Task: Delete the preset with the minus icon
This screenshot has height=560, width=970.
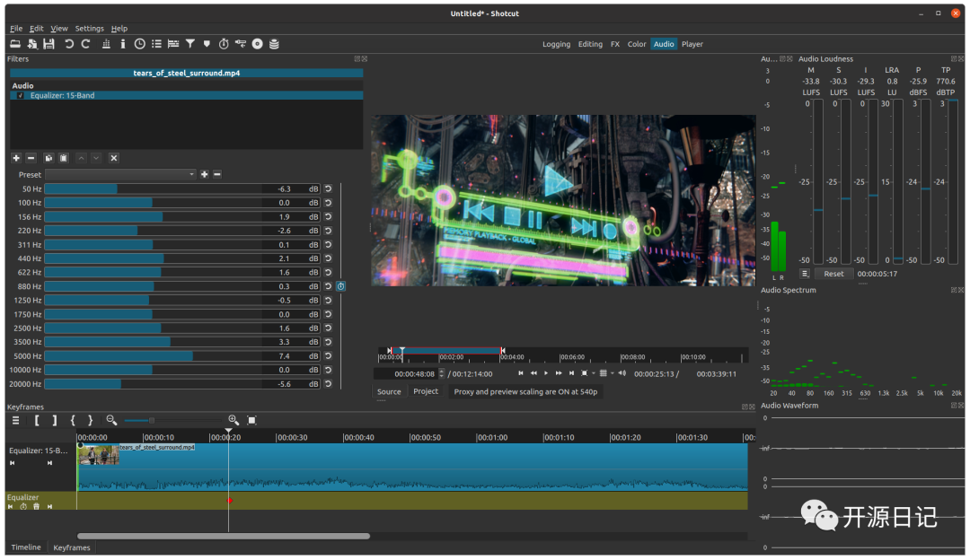Action: pos(217,174)
